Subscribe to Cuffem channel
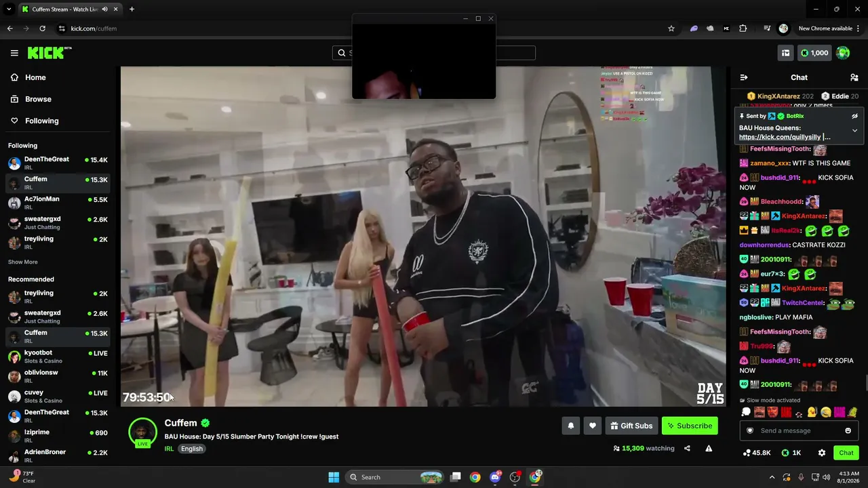Image resolution: width=868 pixels, height=488 pixels. coord(690,426)
